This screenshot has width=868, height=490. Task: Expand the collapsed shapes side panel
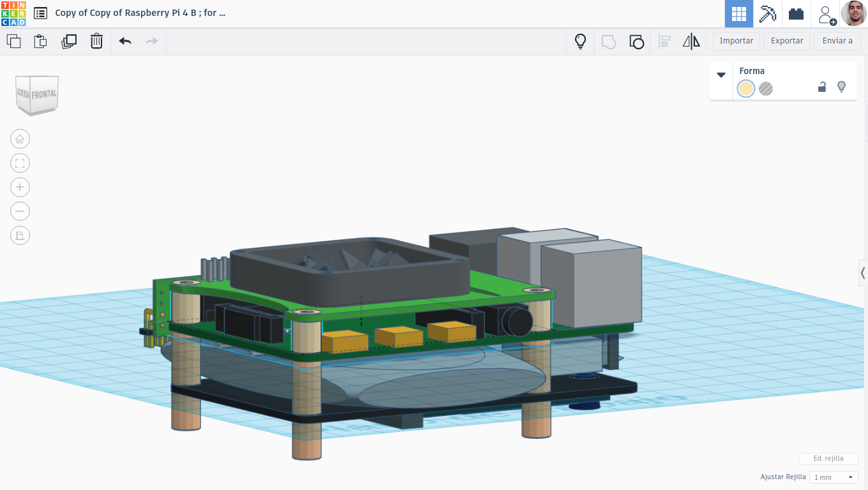[863, 273]
